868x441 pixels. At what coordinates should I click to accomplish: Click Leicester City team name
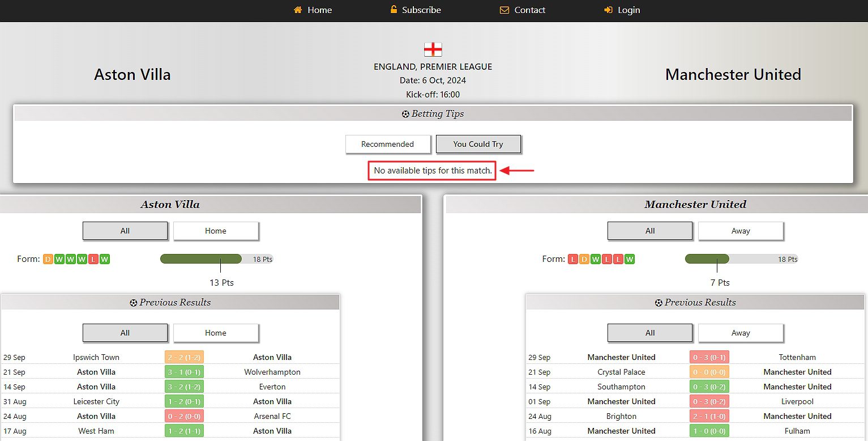pos(96,401)
